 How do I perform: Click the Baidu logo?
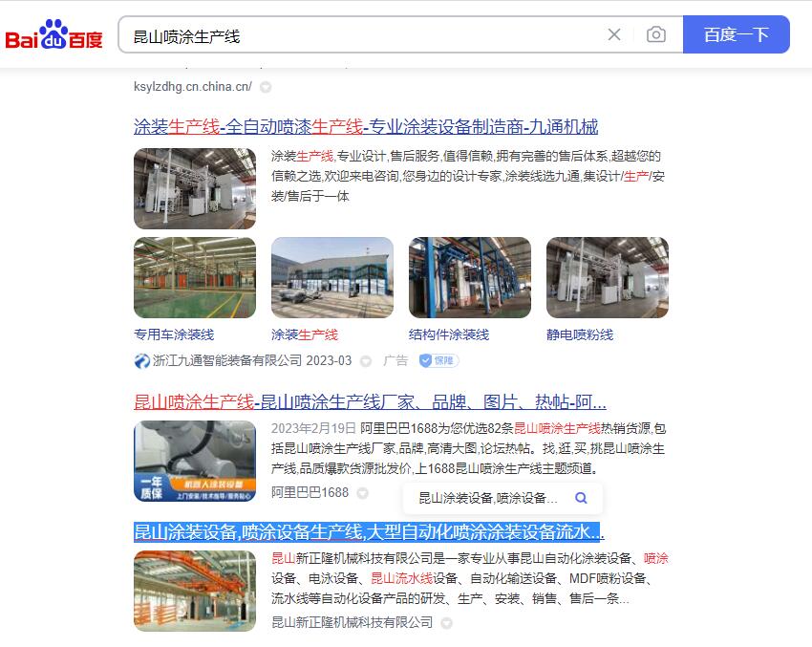click(x=53, y=35)
